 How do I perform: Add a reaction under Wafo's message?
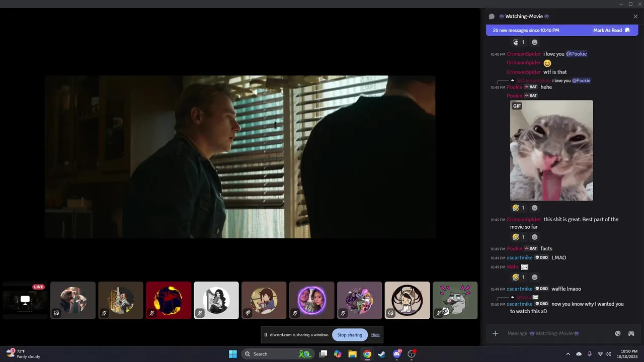pyautogui.click(x=535, y=277)
